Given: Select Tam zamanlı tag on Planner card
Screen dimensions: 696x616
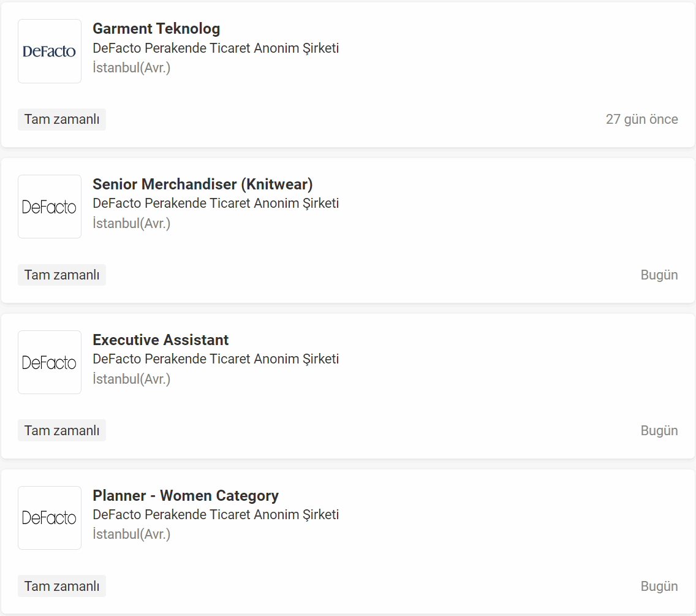Looking at the screenshot, I should (x=62, y=586).
